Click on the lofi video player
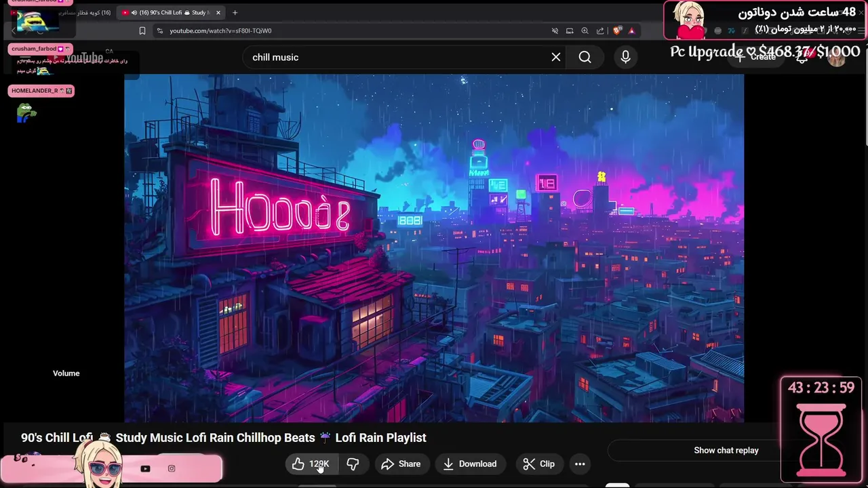Viewport: 868px width, 488px height. click(434, 248)
